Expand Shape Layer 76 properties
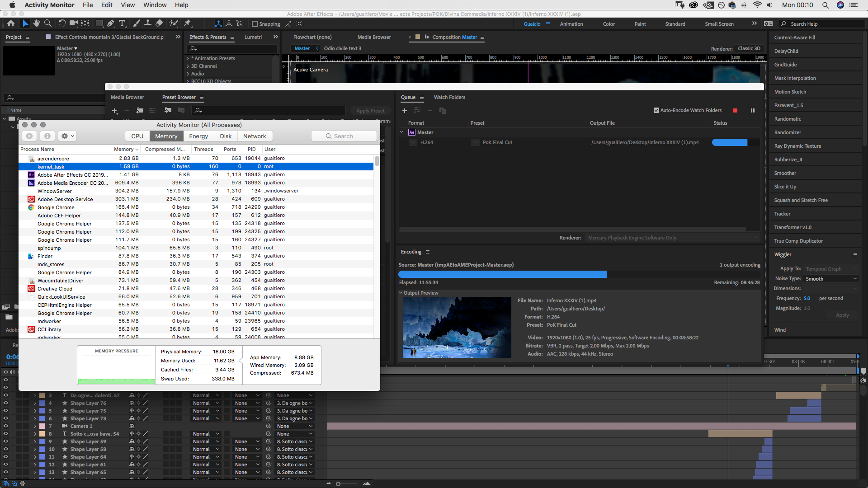Image resolution: width=868 pixels, height=488 pixels. (35, 403)
